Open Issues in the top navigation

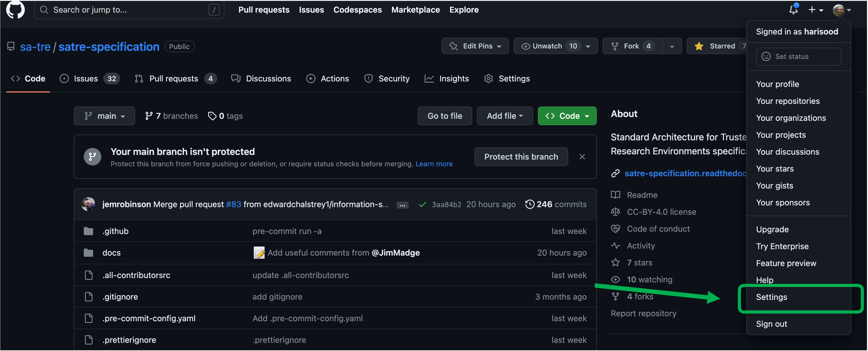coord(311,10)
